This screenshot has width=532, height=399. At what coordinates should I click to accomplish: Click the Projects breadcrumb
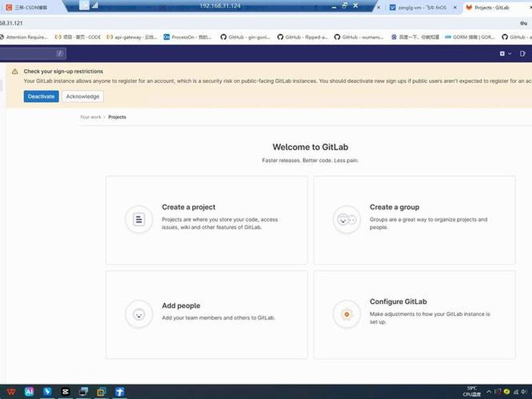(117, 117)
